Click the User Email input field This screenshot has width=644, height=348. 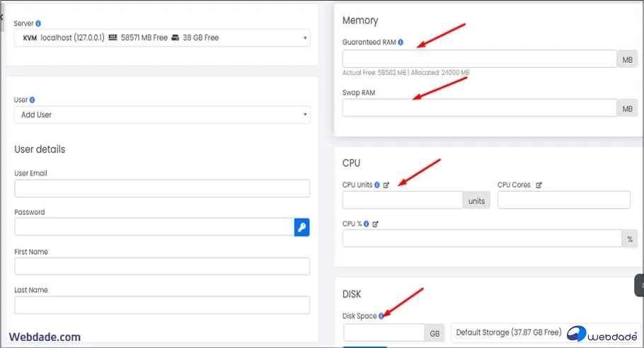tap(162, 188)
